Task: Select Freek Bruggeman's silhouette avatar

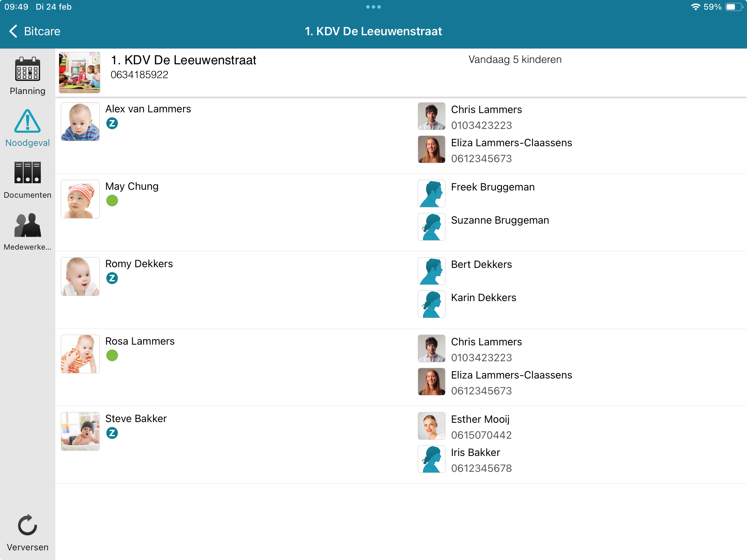Action: pos(431,194)
